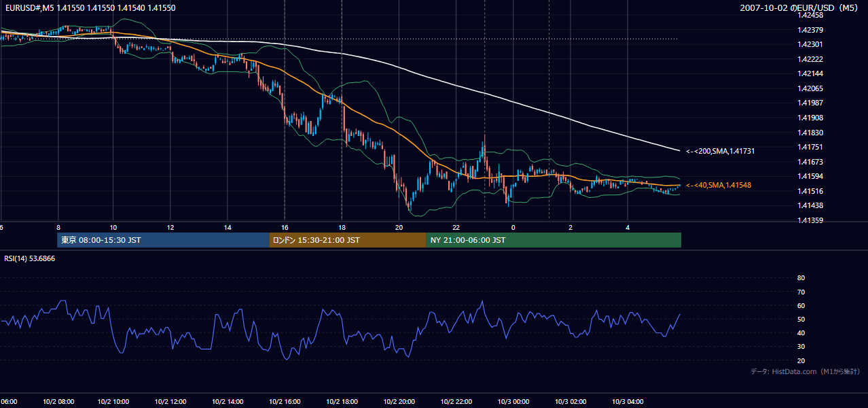Click price axis value 1.42222
The height and width of the screenshot is (408, 868).
click(810, 59)
